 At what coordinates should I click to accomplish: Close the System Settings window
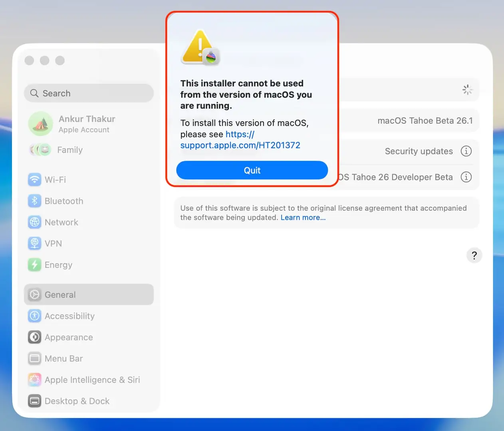(29, 61)
